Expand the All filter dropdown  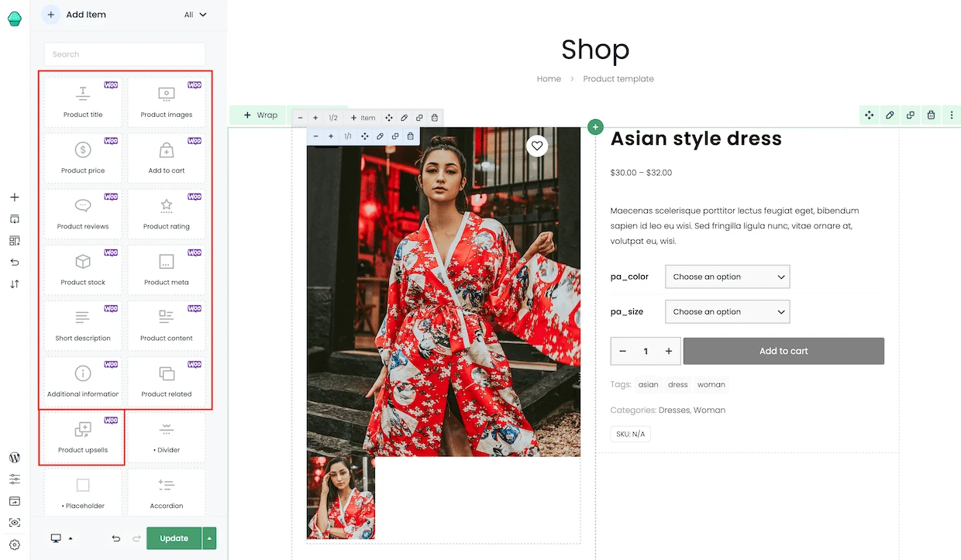[195, 15]
